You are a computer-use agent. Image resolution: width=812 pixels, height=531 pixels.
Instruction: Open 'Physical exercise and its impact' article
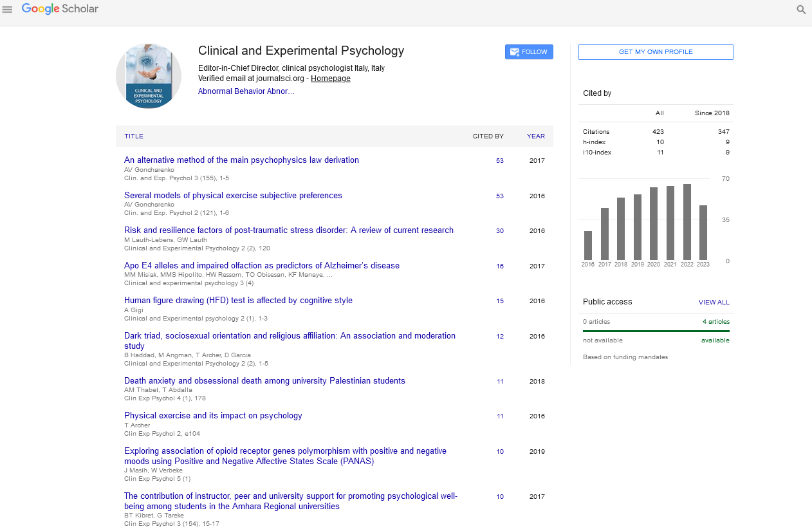tap(213, 416)
